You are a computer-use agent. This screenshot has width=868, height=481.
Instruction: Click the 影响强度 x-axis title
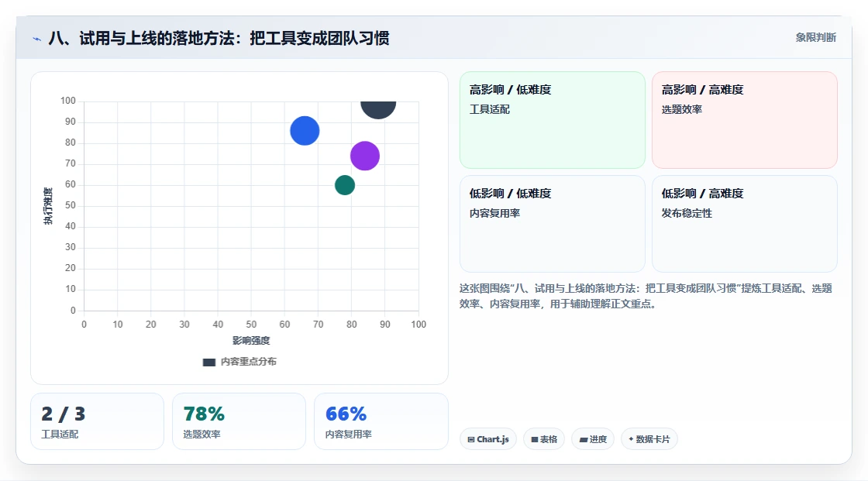point(251,340)
